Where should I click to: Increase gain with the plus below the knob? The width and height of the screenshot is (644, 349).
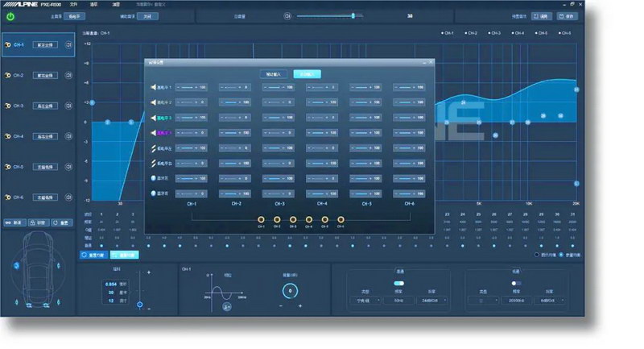point(300,305)
